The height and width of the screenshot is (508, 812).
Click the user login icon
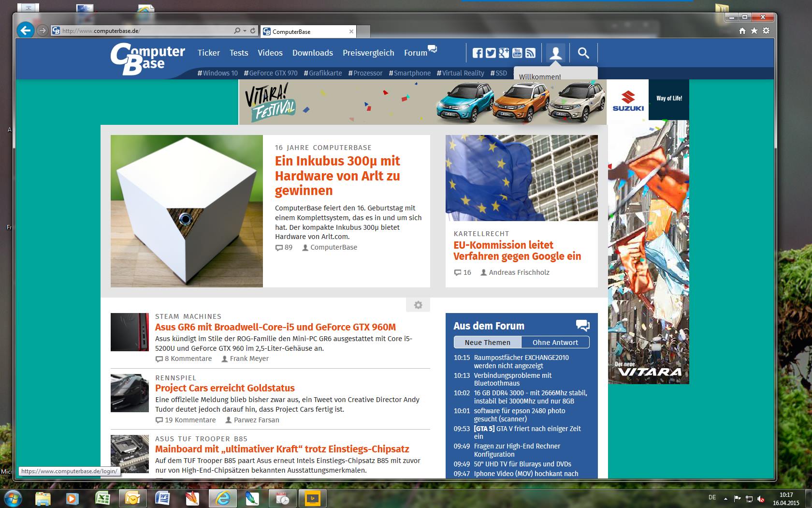556,53
